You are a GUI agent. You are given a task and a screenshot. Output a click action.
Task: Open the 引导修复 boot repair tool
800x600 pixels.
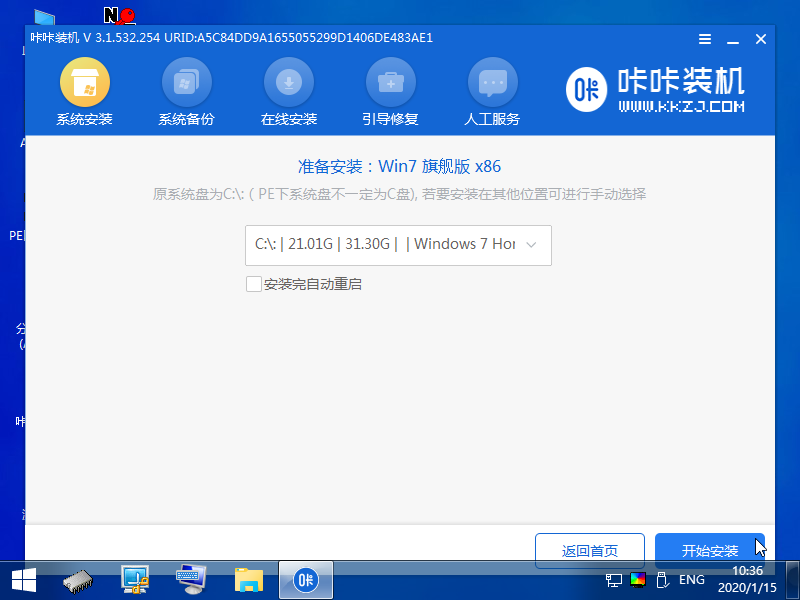point(391,90)
